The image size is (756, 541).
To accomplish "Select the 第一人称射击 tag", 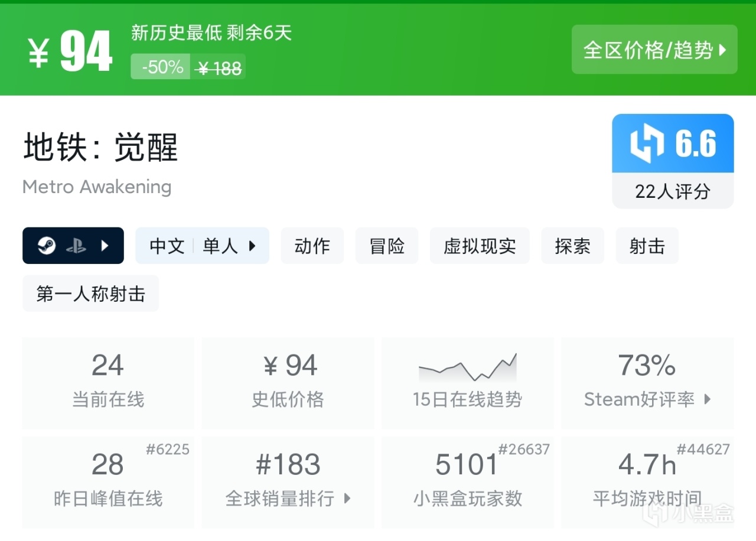I will point(90,294).
